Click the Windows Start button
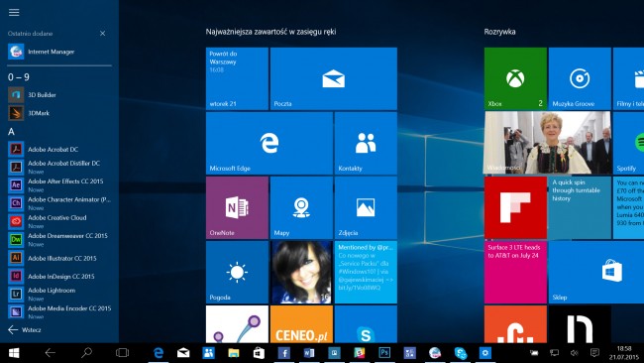The width and height of the screenshot is (644, 363). pyautogui.click(x=14, y=353)
